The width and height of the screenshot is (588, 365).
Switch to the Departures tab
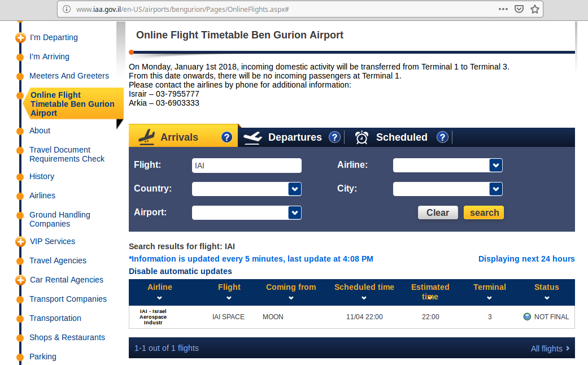(x=294, y=137)
